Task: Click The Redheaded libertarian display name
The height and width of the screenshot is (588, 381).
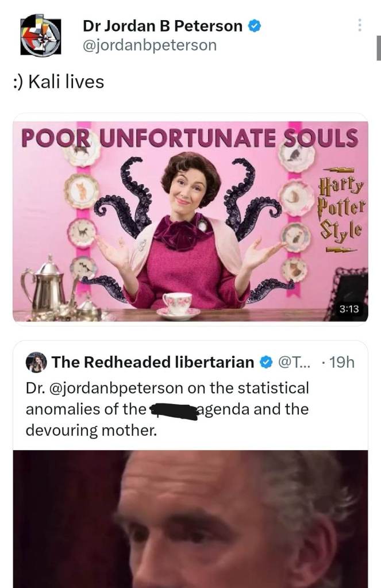Action: coord(153,362)
